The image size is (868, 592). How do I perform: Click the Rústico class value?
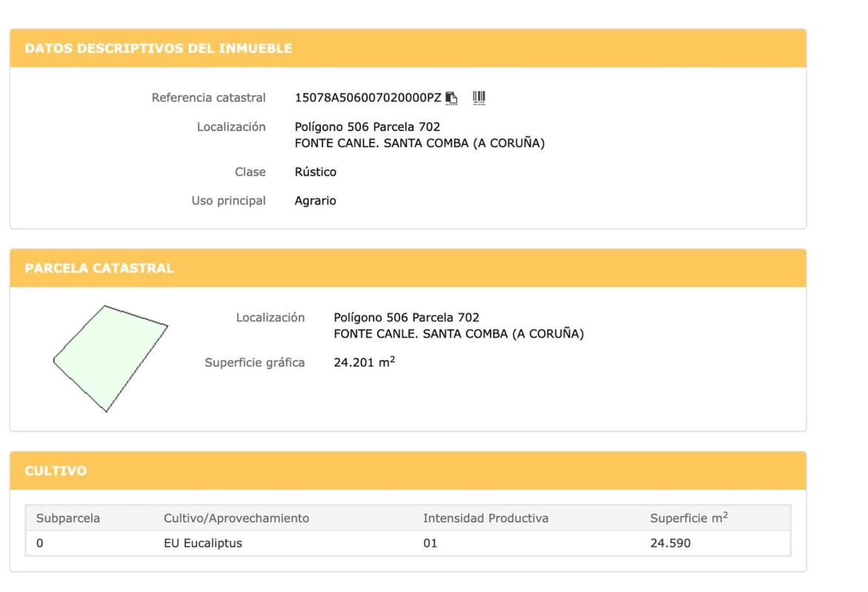[316, 172]
